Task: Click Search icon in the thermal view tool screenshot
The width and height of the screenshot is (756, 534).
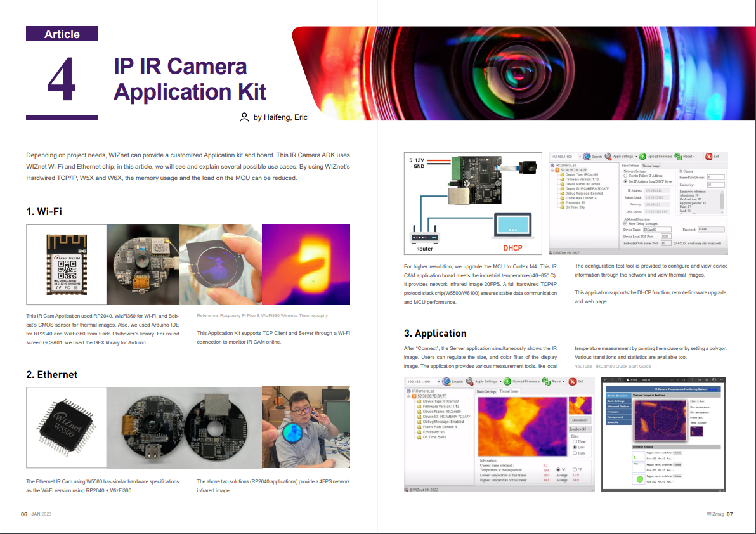Action: 446,381
